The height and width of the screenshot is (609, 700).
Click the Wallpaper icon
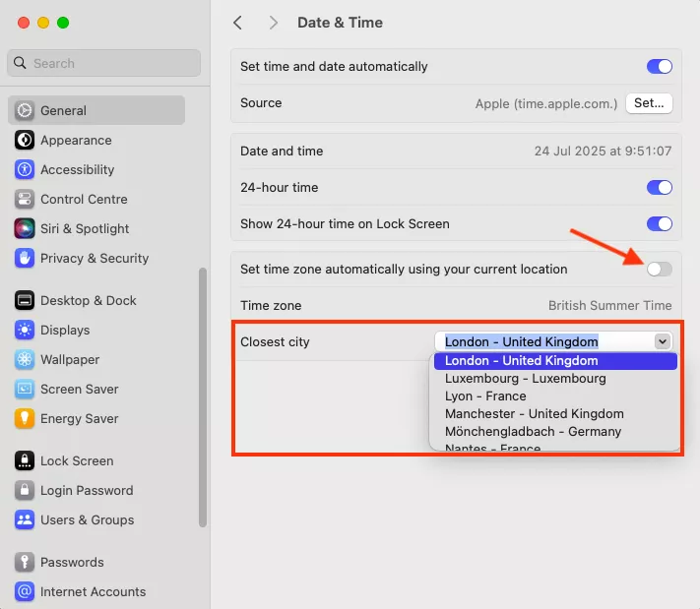[25, 359]
